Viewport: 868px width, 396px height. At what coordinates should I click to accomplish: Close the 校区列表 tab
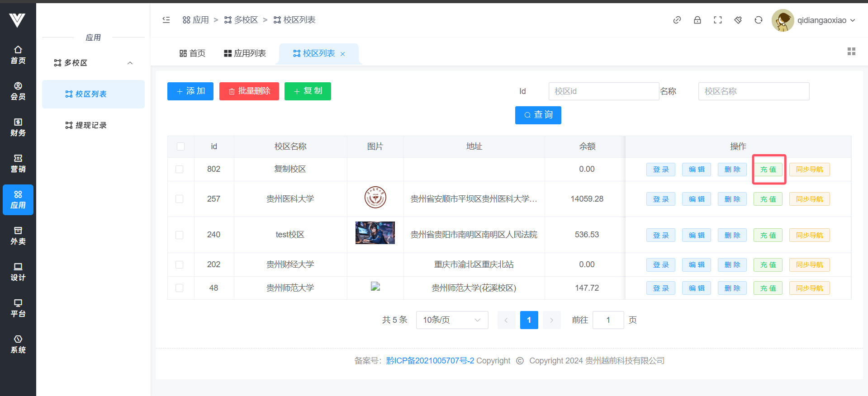(x=342, y=54)
